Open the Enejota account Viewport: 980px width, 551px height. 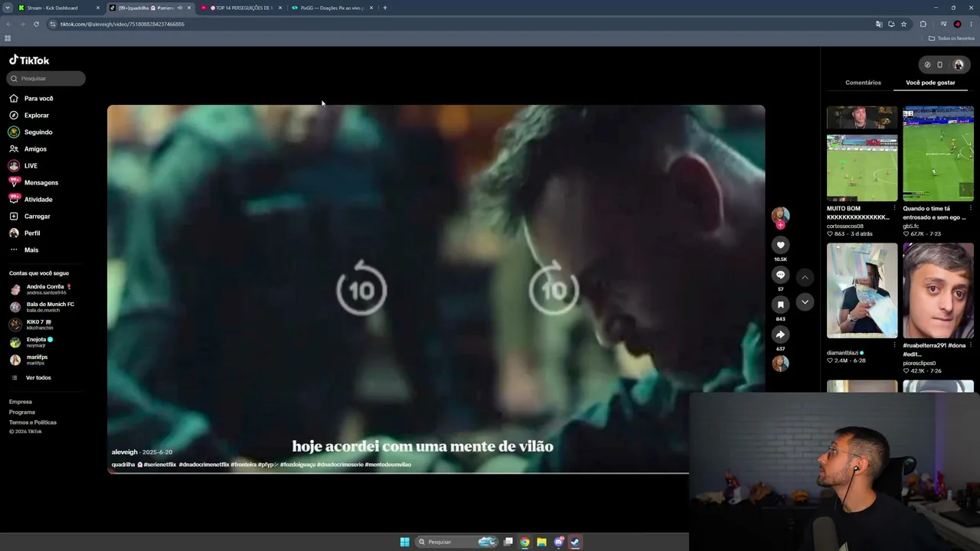(x=31, y=342)
